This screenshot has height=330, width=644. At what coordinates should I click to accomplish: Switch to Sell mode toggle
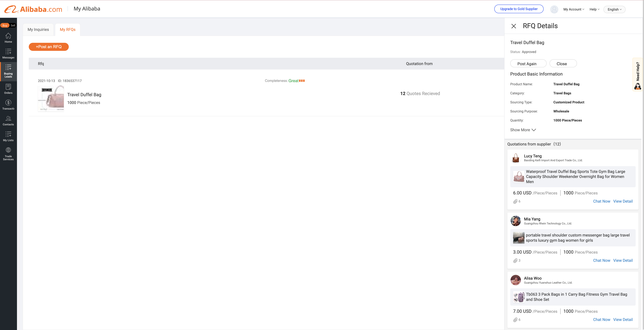(13, 25)
